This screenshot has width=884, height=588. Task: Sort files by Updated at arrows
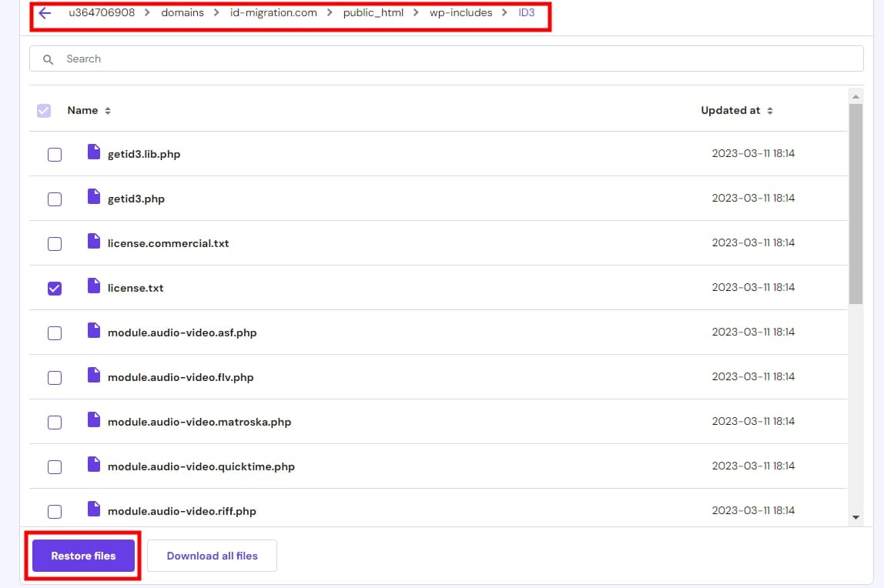pyautogui.click(x=770, y=111)
